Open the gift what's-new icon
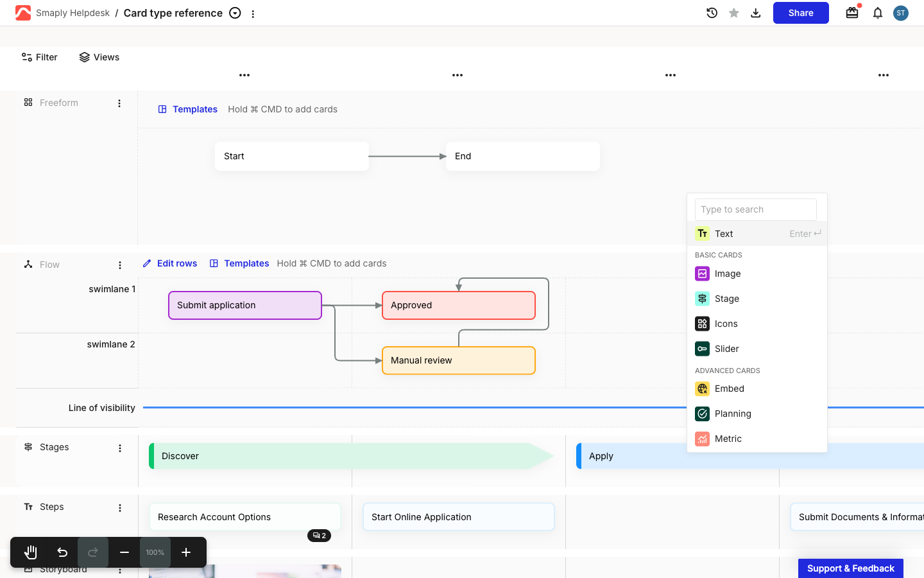This screenshot has width=924, height=578. click(852, 13)
